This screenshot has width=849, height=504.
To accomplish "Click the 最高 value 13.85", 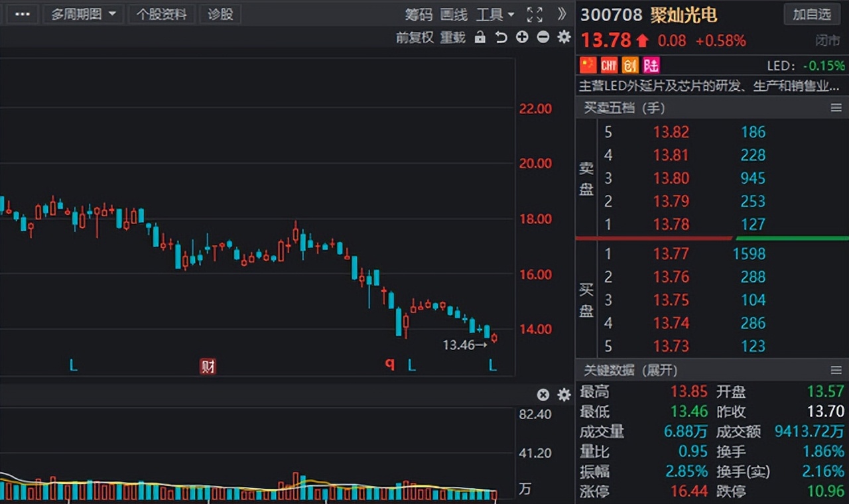I will point(689,391).
